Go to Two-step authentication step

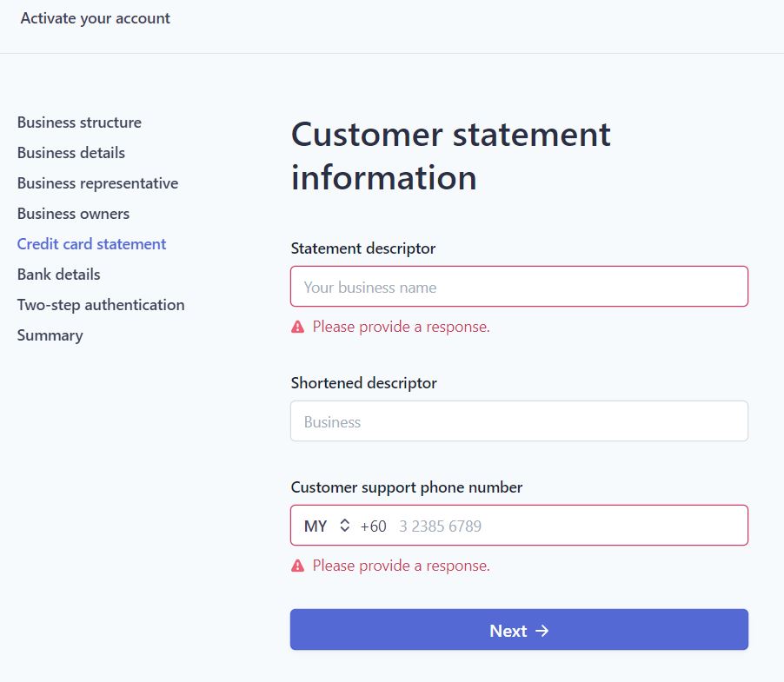(101, 305)
